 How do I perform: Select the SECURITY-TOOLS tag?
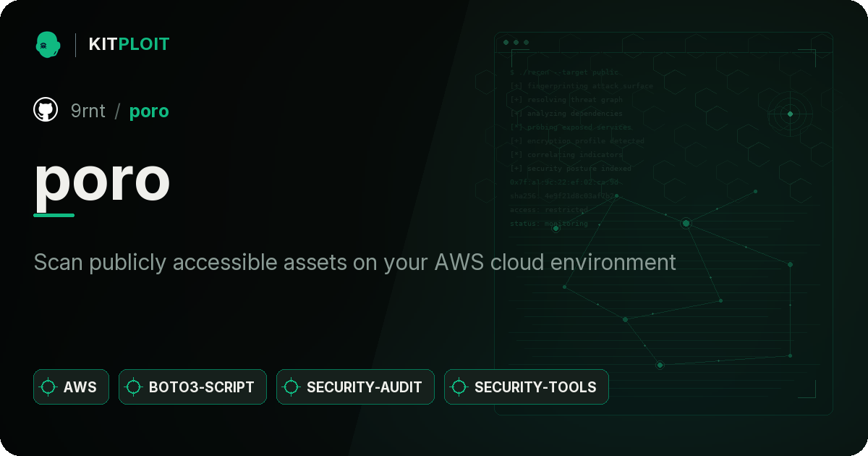(527, 387)
